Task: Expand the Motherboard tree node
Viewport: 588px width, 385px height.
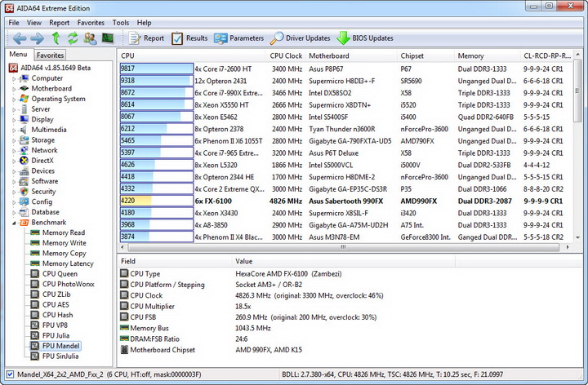Action: [14, 89]
